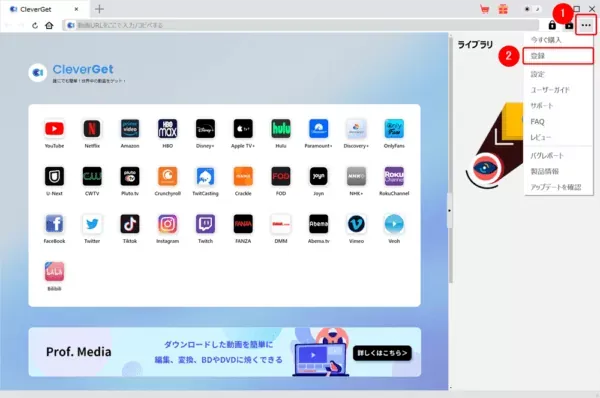Open the FaceBook shortcut

tap(54, 224)
